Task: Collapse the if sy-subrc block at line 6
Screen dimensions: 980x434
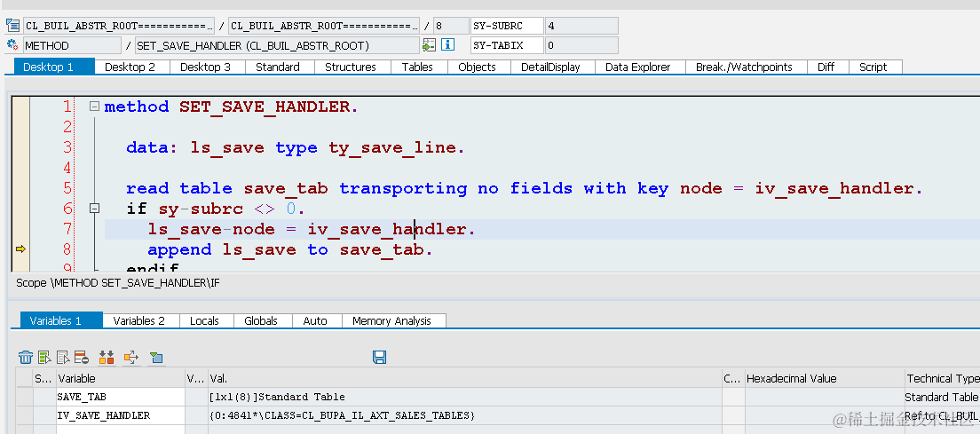Action: (x=94, y=208)
